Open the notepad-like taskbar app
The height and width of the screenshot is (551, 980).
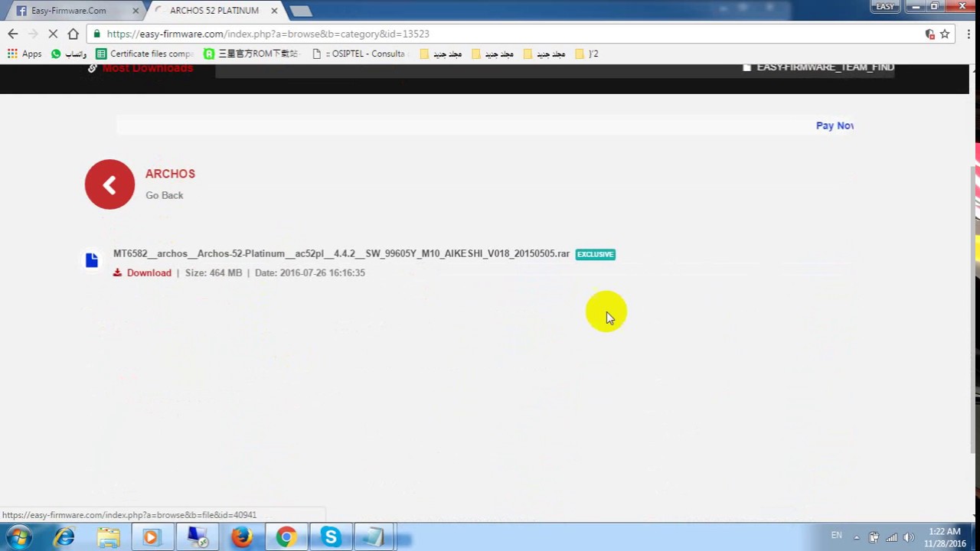tap(374, 537)
